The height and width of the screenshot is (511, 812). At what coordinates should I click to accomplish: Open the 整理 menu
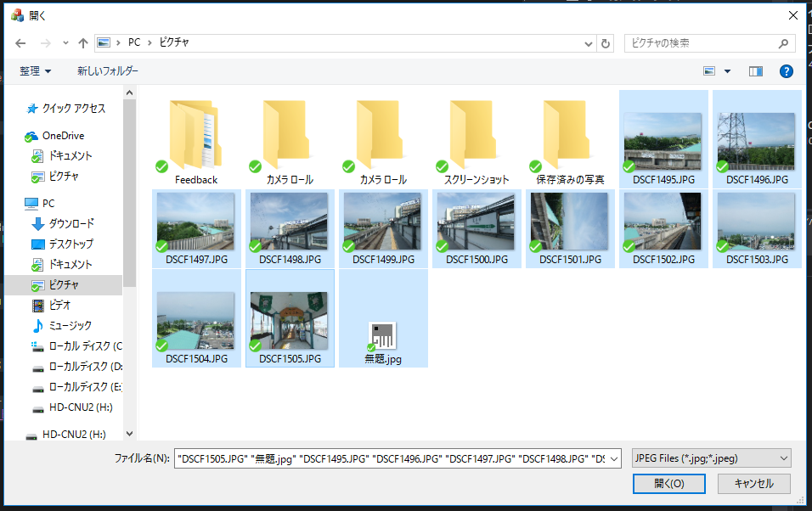click(x=31, y=71)
